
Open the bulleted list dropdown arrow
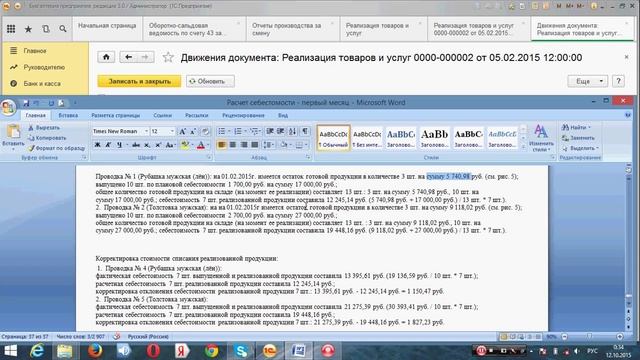[229, 131]
